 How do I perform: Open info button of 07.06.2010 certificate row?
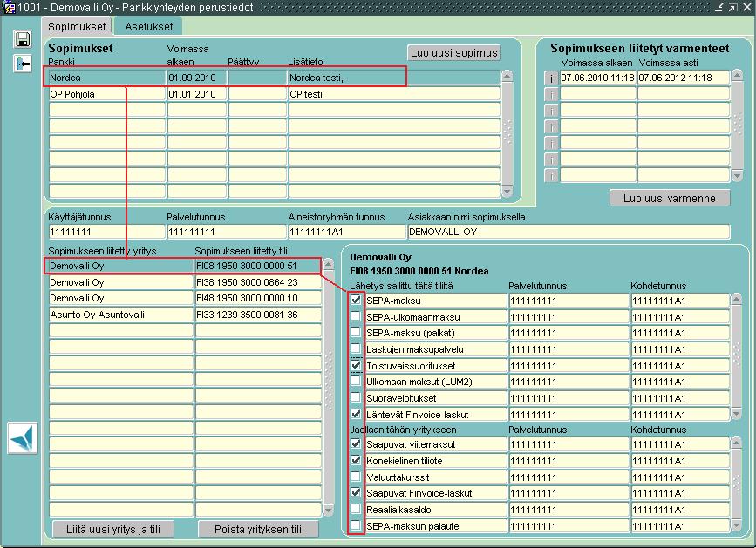(x=551, y=78)
